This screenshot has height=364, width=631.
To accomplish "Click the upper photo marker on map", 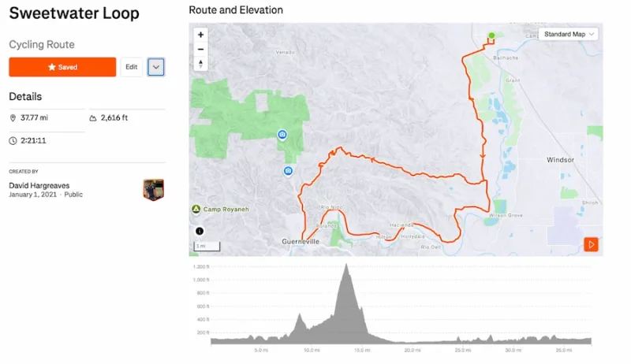I will pos(282,135).
